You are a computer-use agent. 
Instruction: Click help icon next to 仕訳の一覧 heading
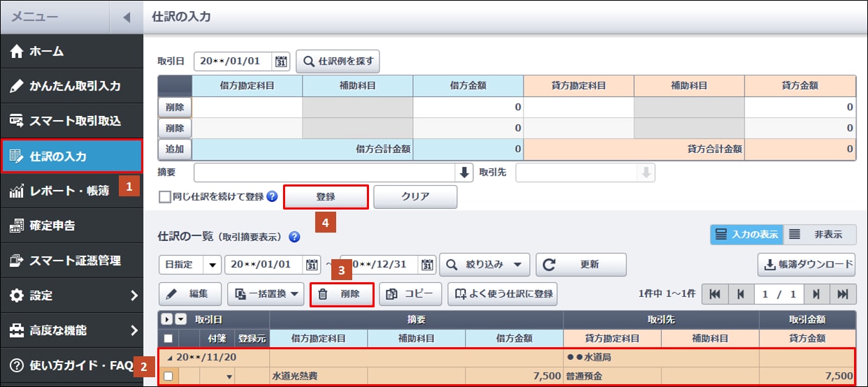294,237
